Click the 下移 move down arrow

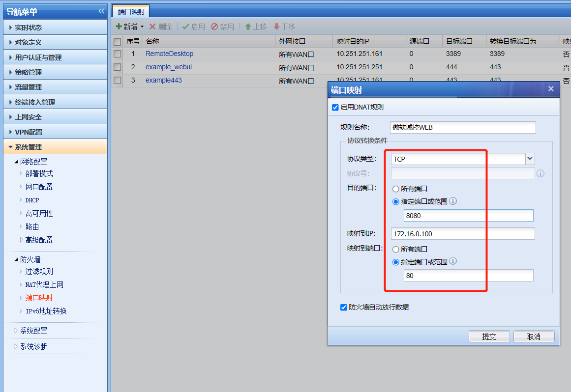(276, 27)
